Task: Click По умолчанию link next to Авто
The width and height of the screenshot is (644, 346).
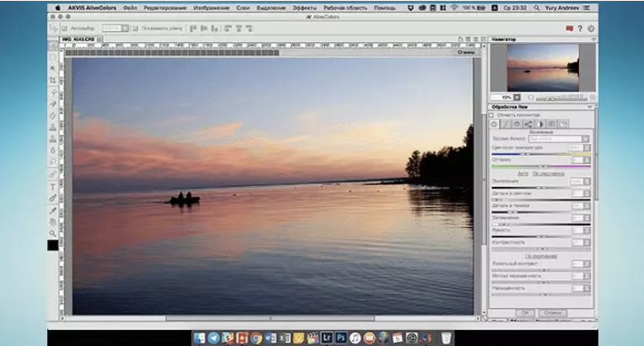Action: tap(549, 173)
